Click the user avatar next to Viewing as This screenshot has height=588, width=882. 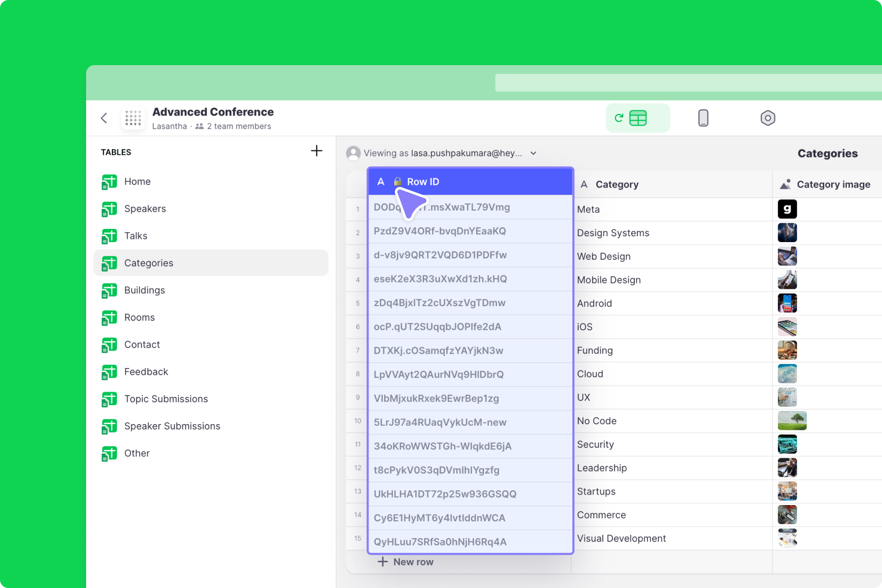pos(353,153)
